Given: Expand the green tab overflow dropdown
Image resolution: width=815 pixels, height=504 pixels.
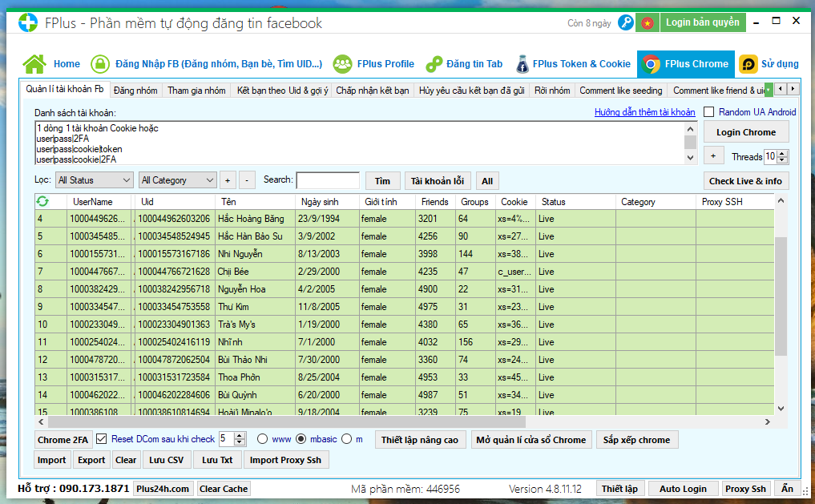Looking at the screenshot, I should coord(769,90).
